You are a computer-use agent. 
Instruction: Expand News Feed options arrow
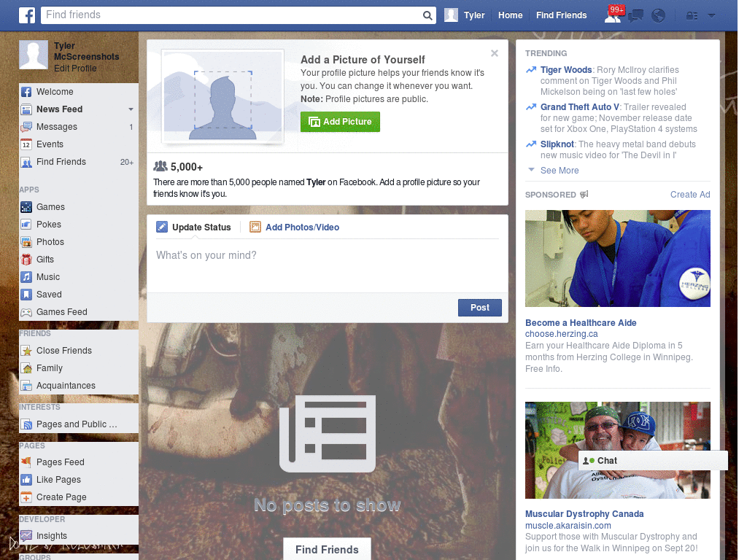pyautogui.click(x=131, y=109)
